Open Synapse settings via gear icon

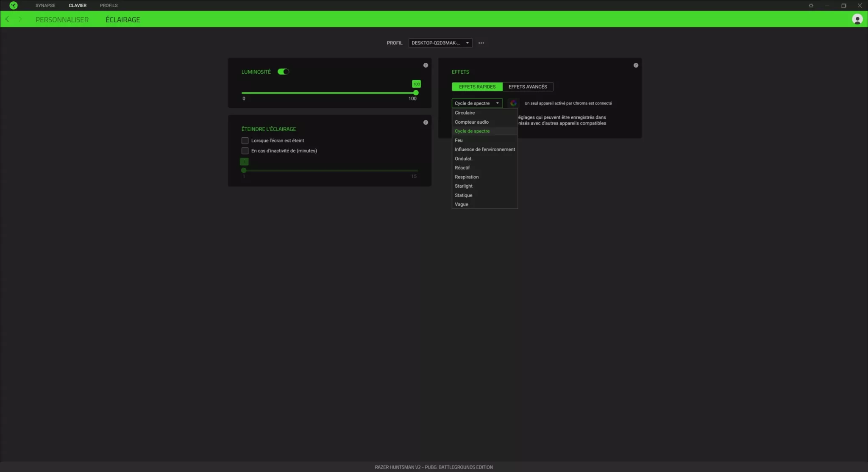click(x=810, y=5)
